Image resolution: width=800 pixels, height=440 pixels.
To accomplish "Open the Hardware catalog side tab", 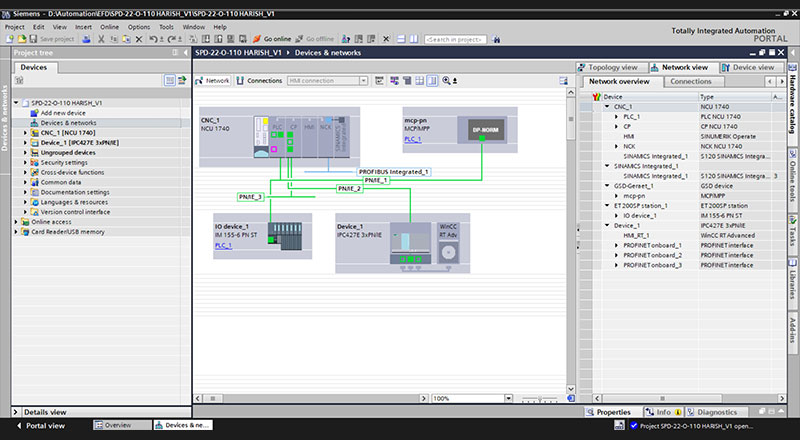I will point(793,104).
